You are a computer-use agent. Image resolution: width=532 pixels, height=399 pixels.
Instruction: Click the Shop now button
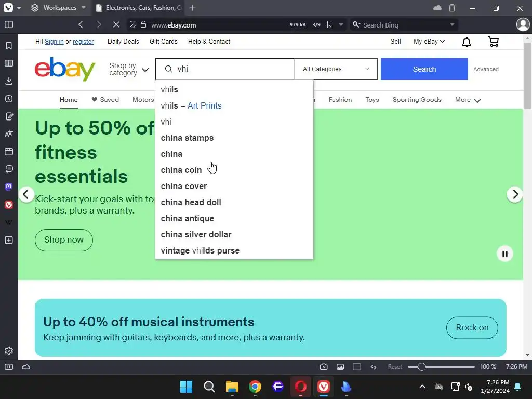[x=64, y=240]
